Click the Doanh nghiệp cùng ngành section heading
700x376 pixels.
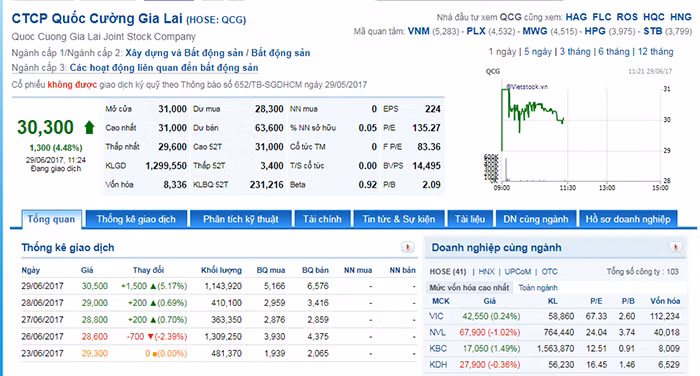496,247
